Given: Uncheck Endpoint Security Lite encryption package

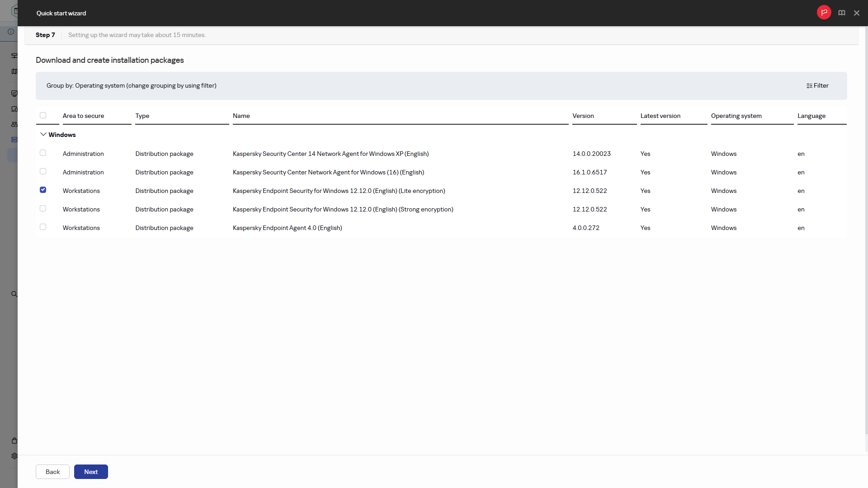Looking at the screenshot, I should click(x=43, y=190).
